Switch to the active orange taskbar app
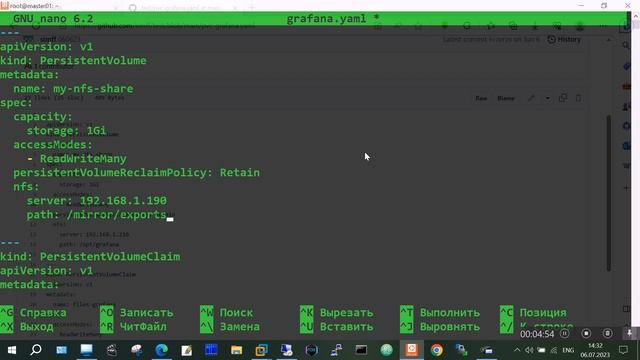The image size is (640, 360). 411,350
